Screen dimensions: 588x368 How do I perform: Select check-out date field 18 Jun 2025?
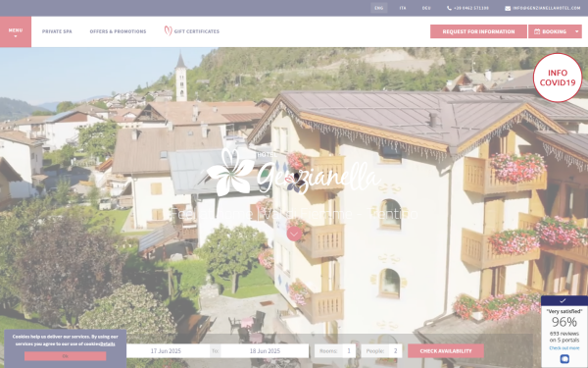265,351
